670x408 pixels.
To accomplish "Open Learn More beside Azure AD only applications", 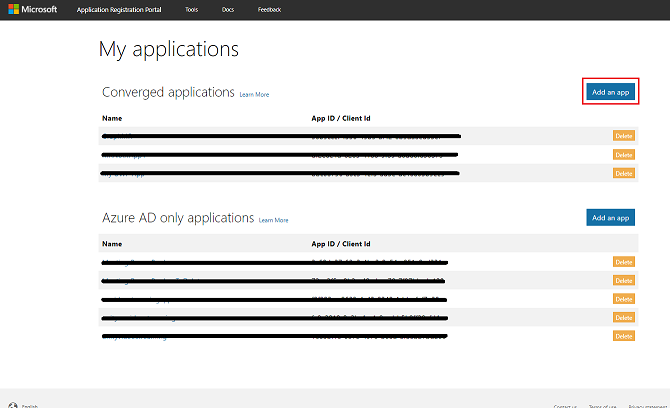I will [x=273, y=220].
